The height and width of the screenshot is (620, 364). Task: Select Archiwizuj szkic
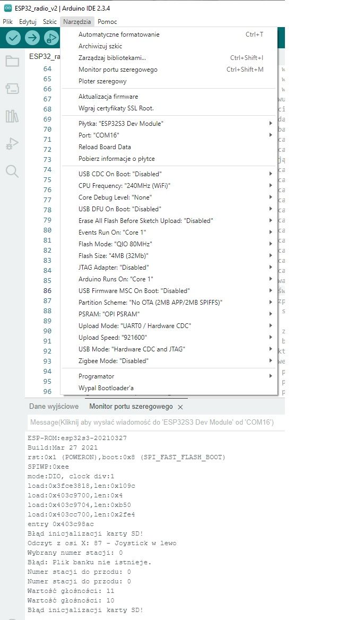point(169,46)
